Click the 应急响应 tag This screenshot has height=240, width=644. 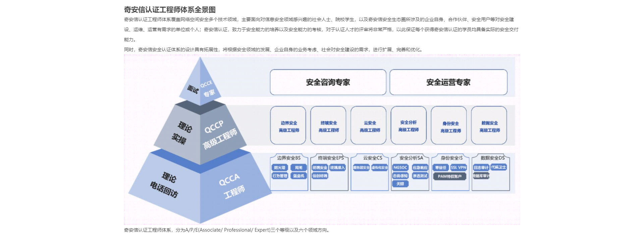click(420, 168)
